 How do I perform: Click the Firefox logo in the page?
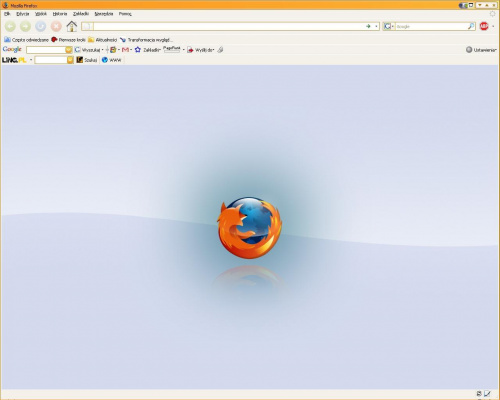click(249, 228)
